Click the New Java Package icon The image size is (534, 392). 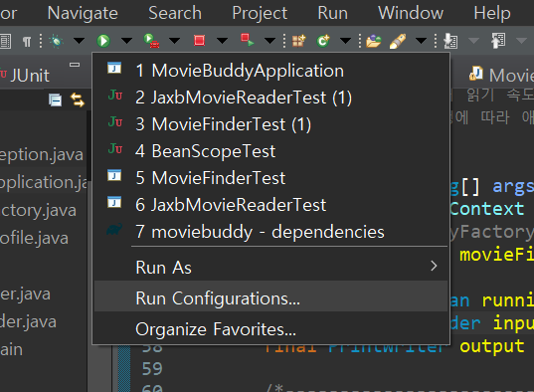[x=299, y=41]
